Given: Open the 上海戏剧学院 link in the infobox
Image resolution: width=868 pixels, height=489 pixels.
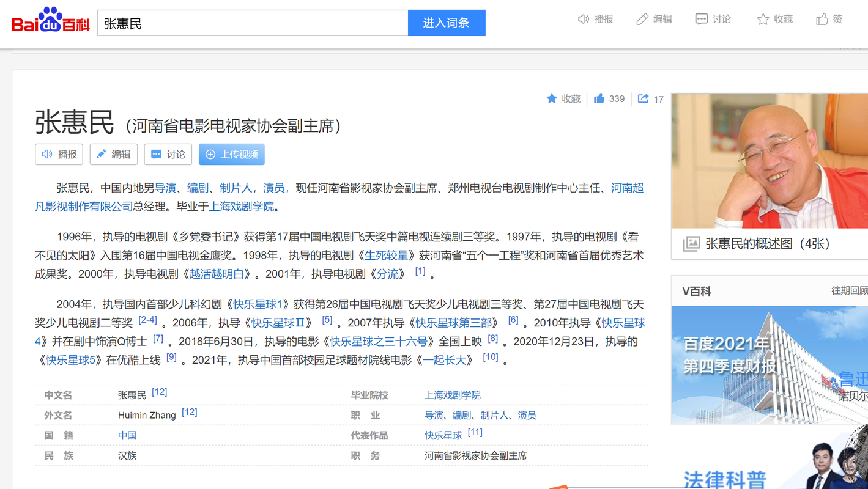Looking at the screenshot, I should click(x=453, y=395).
